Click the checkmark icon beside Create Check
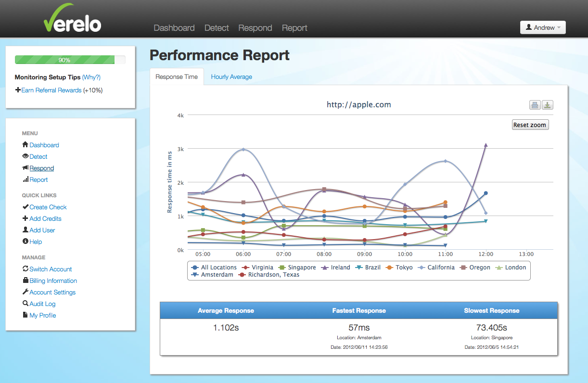This screenshot has height=383, width=588. coord(26,207)
